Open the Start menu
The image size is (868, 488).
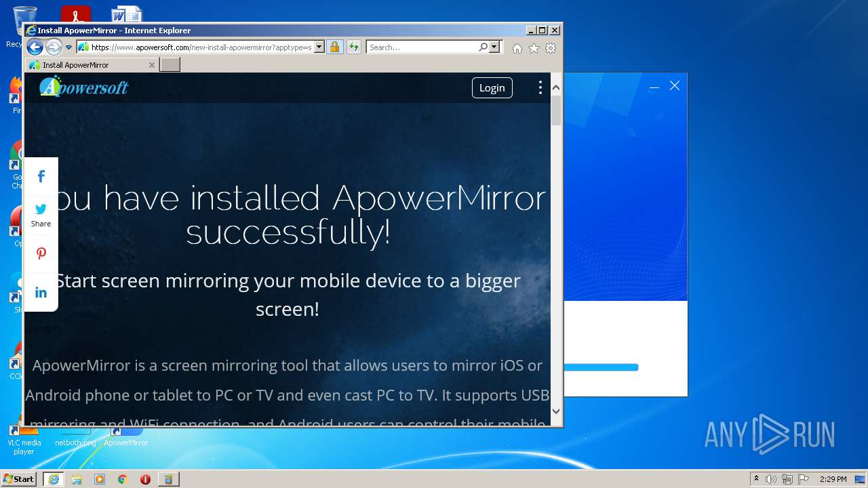19,479
